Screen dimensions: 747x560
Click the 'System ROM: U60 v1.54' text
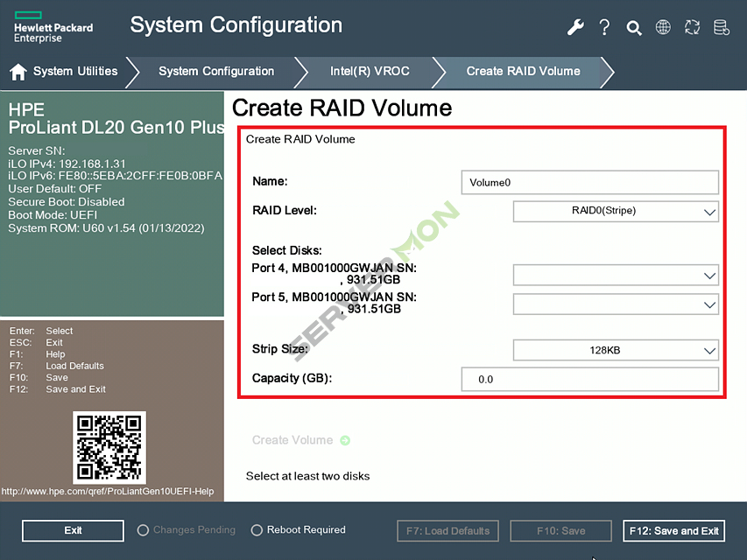pos(106,228)
